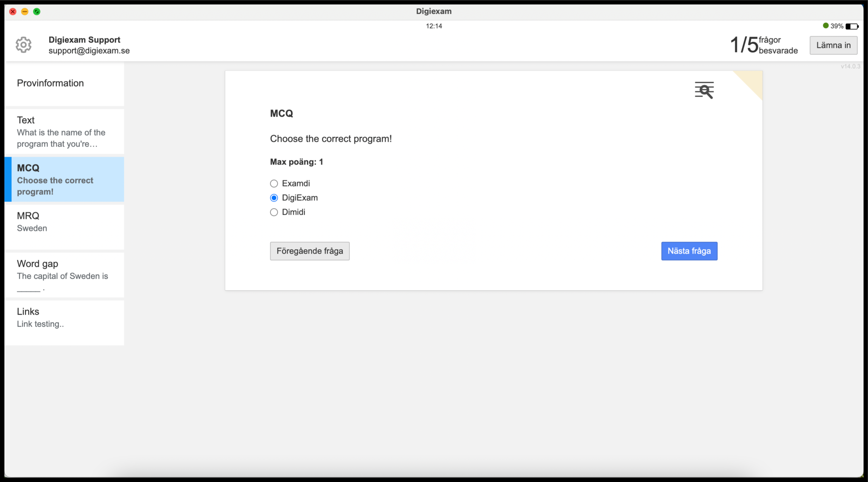Click the green fullscreen window button
This screenshot has height=482, width=868.
coord(37,11)
